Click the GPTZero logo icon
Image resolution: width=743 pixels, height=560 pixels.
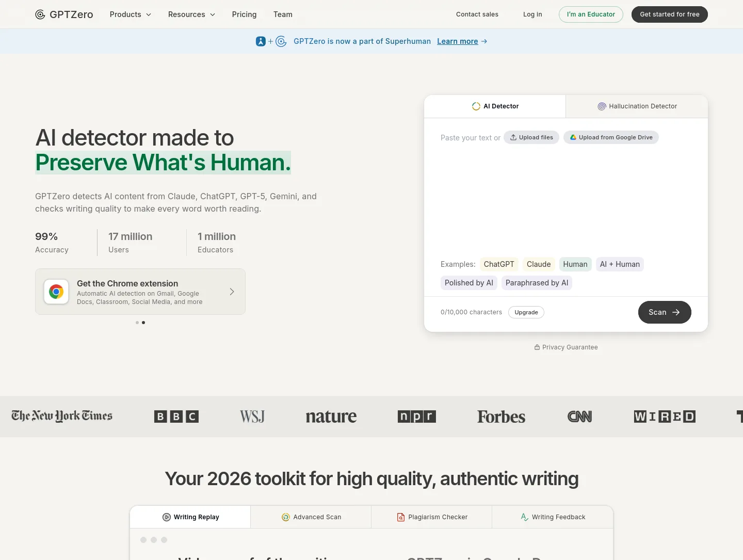[x=40, y=14]
